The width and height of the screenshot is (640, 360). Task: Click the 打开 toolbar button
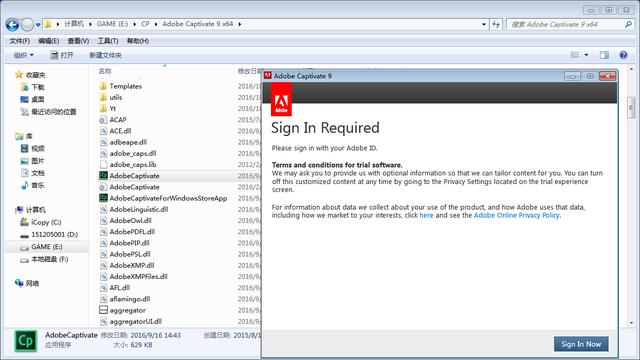coord(62,55)
